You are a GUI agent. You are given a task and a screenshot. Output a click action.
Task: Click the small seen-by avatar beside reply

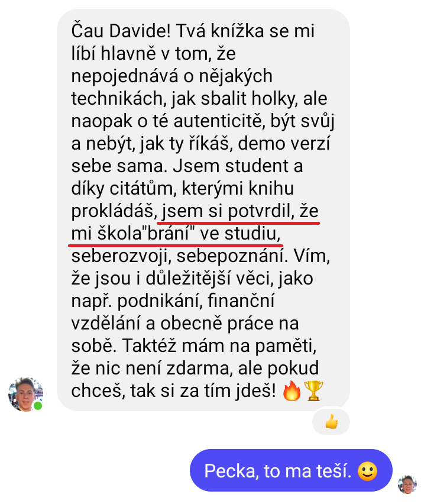(407, 484)
